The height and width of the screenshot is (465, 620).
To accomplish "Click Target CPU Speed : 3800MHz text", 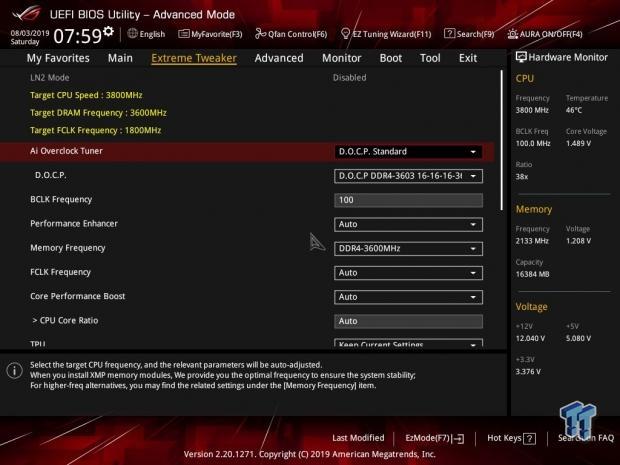I will 86,95.
